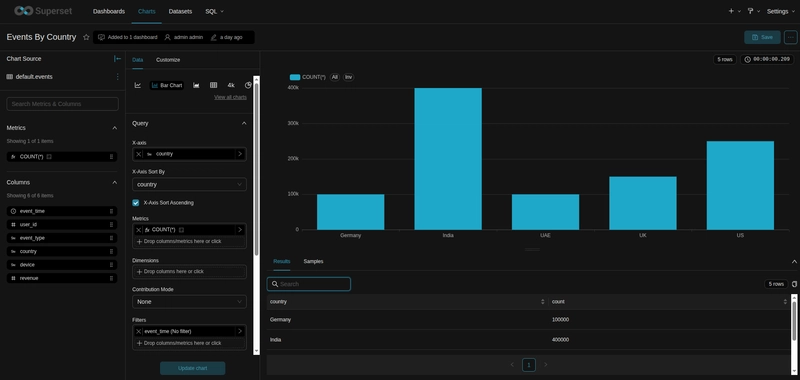Collapse the Chart Source panel
800x380 pixels.
coord(117,59)
